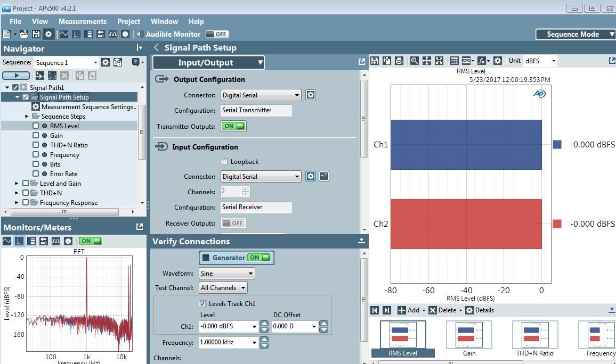The height and width of the screenshot is (364, 616).
Task: Select Error Rate in Navigator tree
Action: (63, 174)
